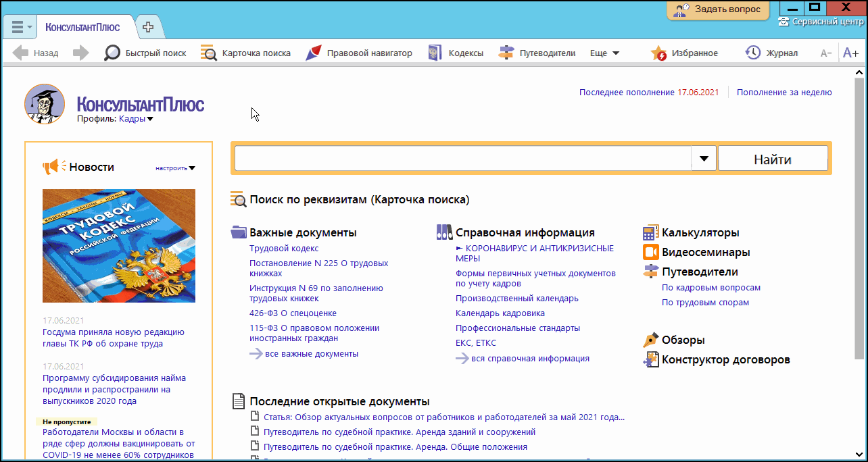
Task: Show вся справочная информация
Action: (530, 359)
